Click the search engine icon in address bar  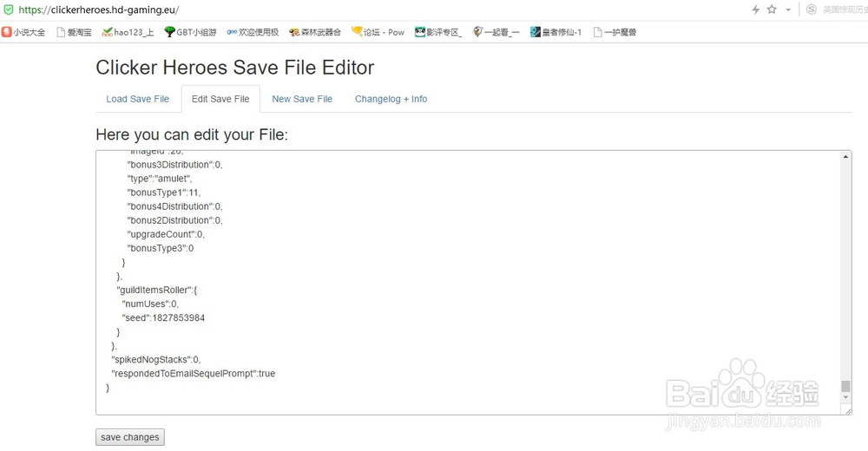pos(812,10)
